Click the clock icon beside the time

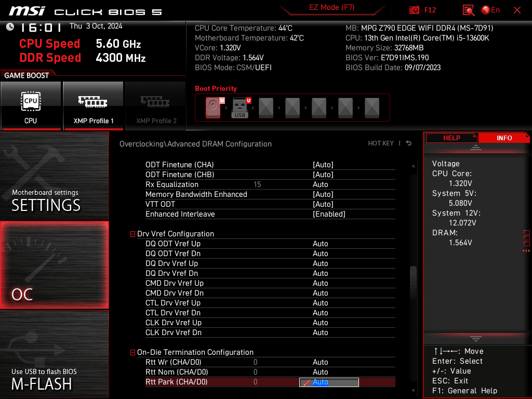[x=10, y=27]
